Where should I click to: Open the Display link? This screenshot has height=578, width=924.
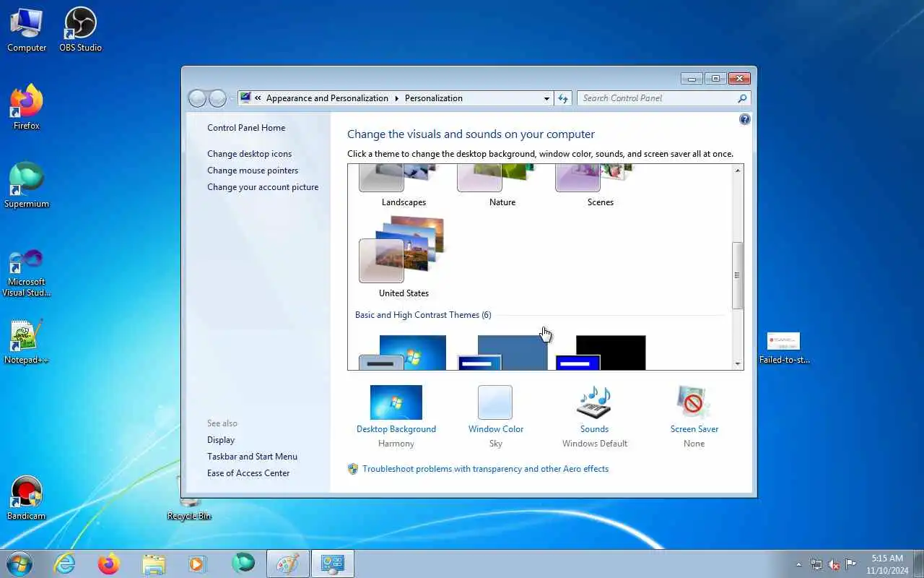tap(221, 440)
